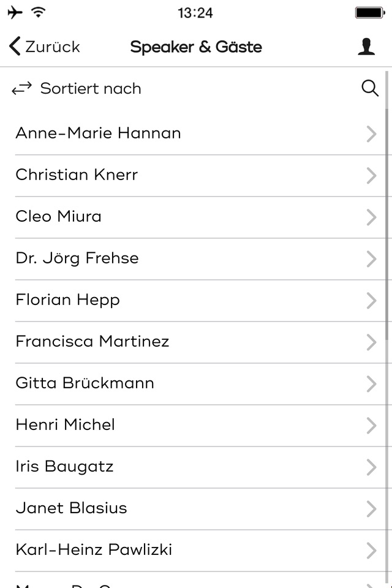Expand the chevron beside Anne-Marie Hannan
Screen dimensions: 392x588
371,134
